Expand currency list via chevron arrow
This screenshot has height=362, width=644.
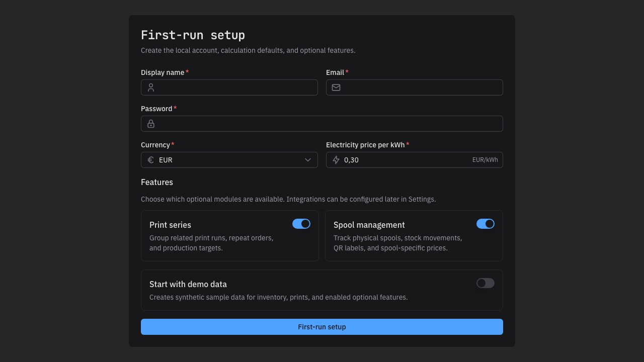308,160
